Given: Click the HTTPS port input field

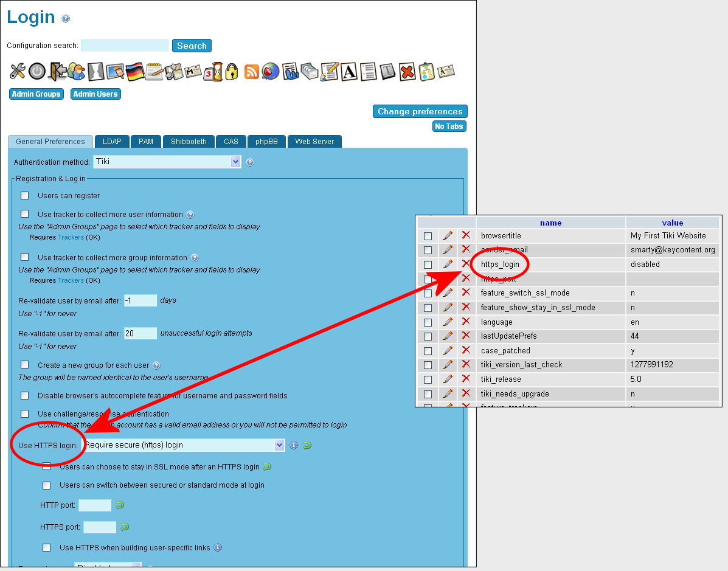Looking at the screenshot, I should (100, 527).
